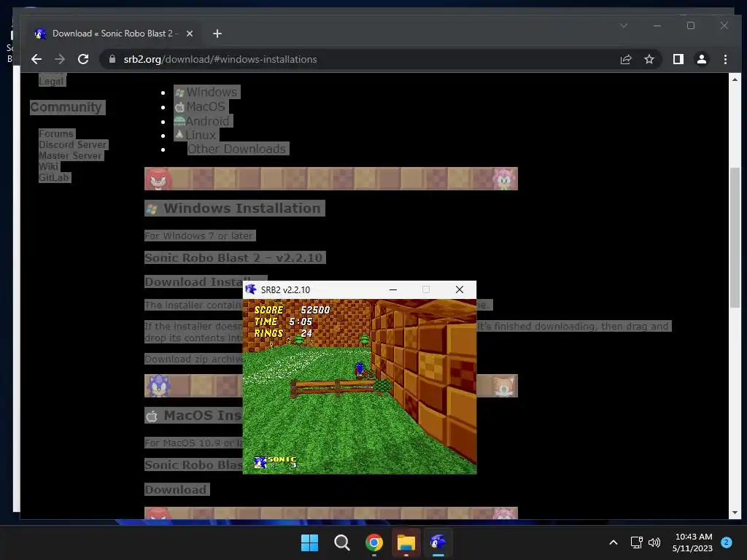Open the Other Downloads link
This screenshot has width=747, height=560.
(x=237, y=149)
